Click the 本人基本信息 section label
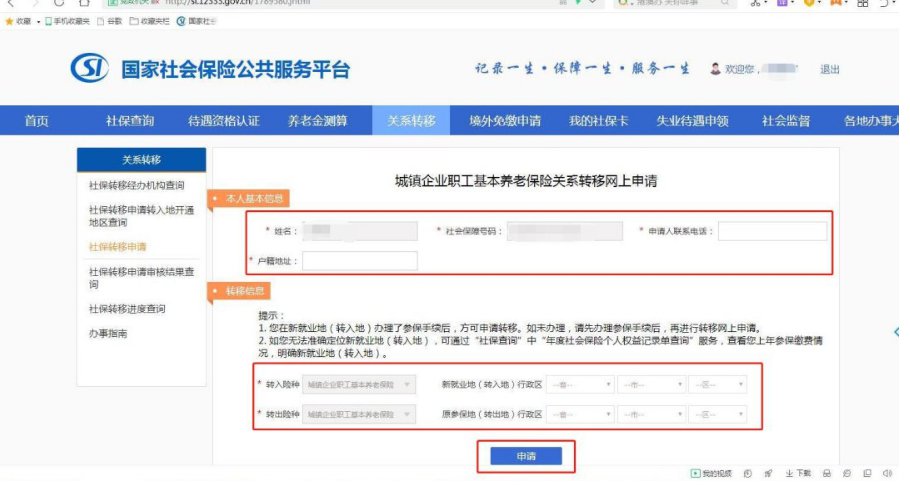The height and width of the screenshot is (486, 910). pyautogui.click(x=249, y=199)
